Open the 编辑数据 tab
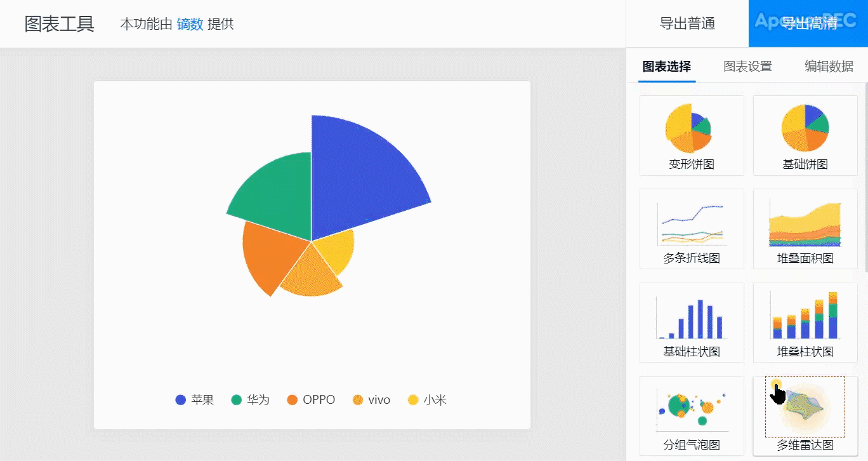Viewport: 868px width, 461px height. pyautogui.click(x=829, y=66)
